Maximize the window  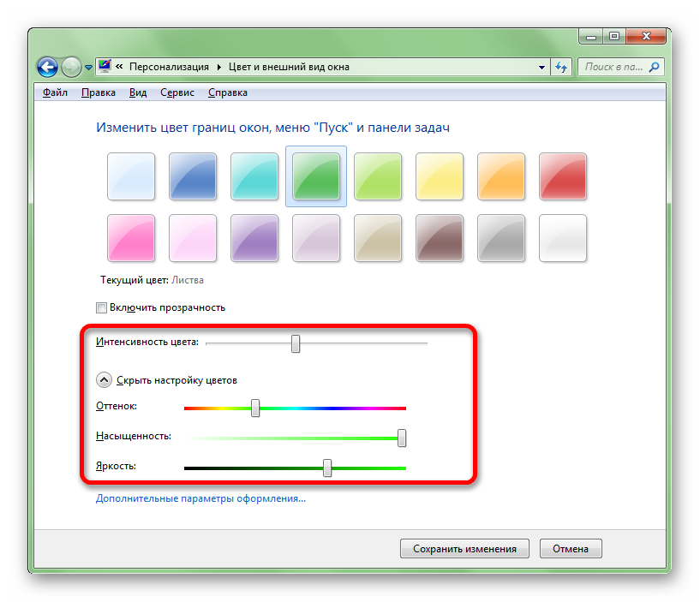(x=614, y=37)
